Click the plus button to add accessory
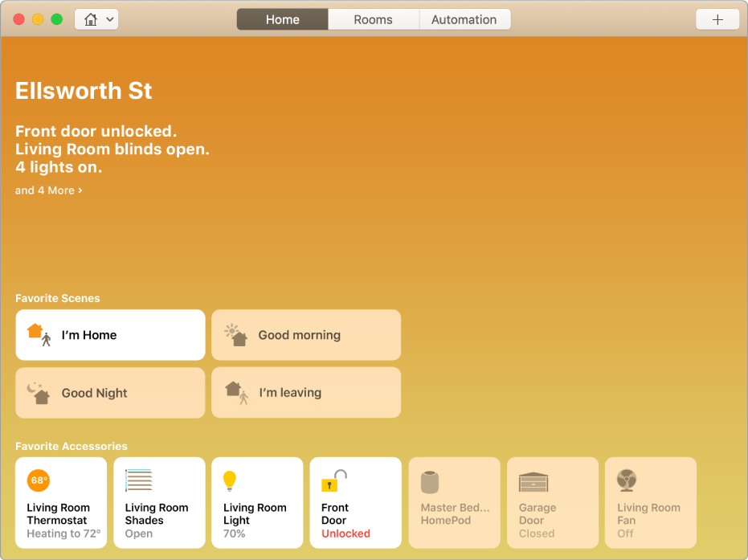 [717, 18]
